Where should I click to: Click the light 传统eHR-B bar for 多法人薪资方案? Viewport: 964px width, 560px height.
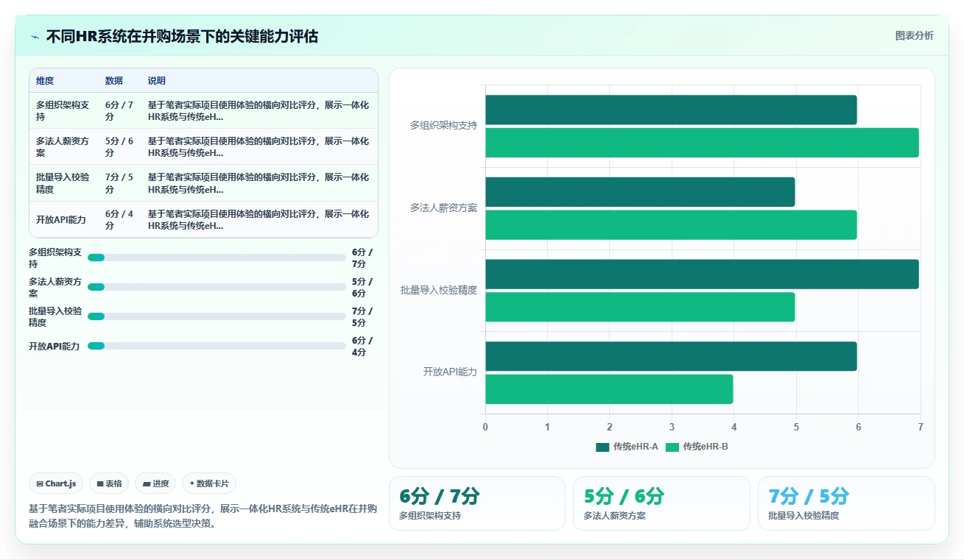point(671,225)
